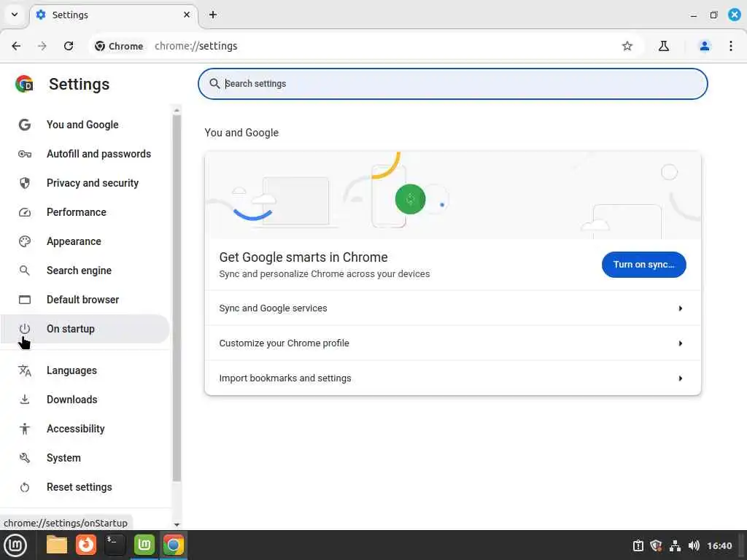Open the volume tray icon
The width and height of the screenshot is (747, 560).
(x=694, y=545)
